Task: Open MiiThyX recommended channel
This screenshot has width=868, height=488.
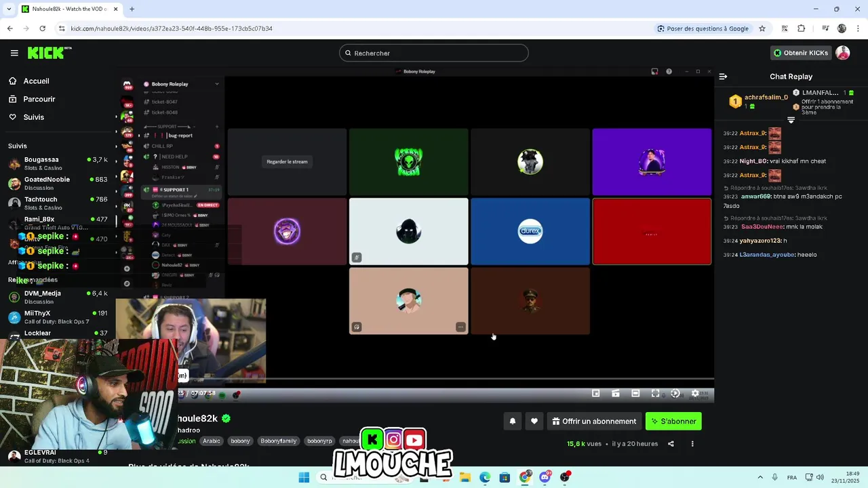Action: tap(58, 317)
